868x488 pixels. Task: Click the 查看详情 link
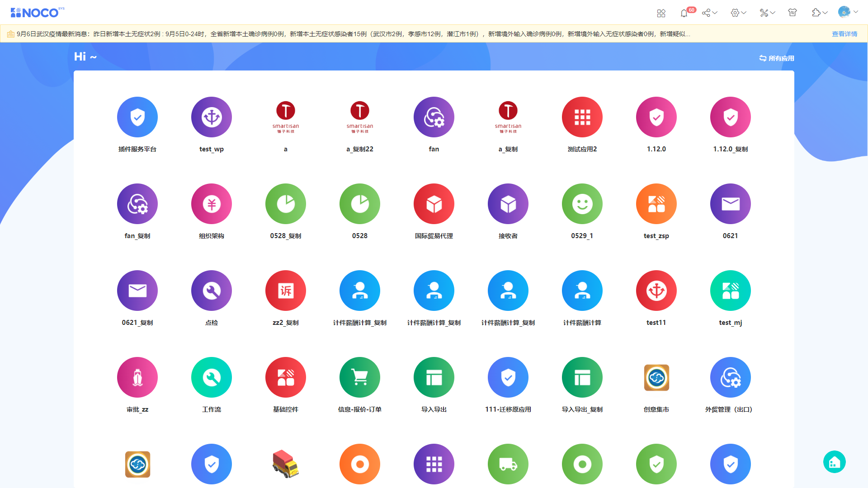[x=844, y=34]
